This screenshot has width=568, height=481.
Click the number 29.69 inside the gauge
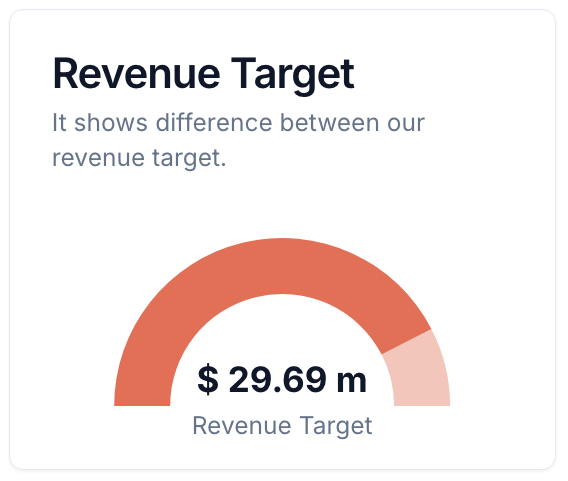tap(277, 379)
